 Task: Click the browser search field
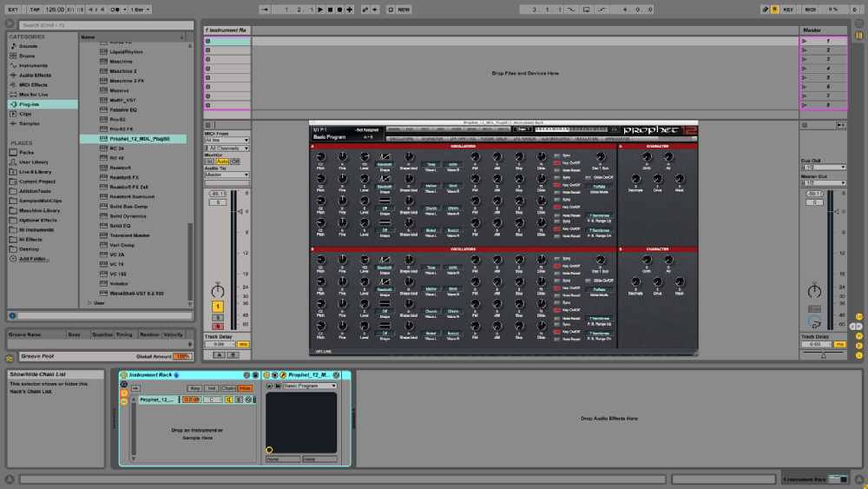106,25
